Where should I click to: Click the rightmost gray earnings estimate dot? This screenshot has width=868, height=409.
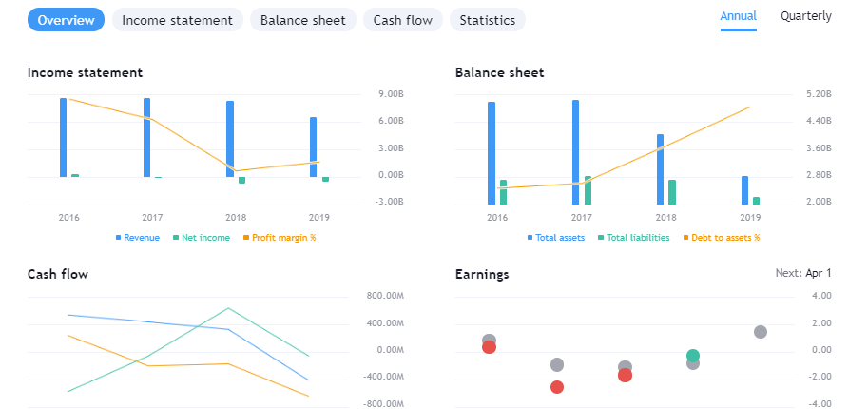[761, 332]
